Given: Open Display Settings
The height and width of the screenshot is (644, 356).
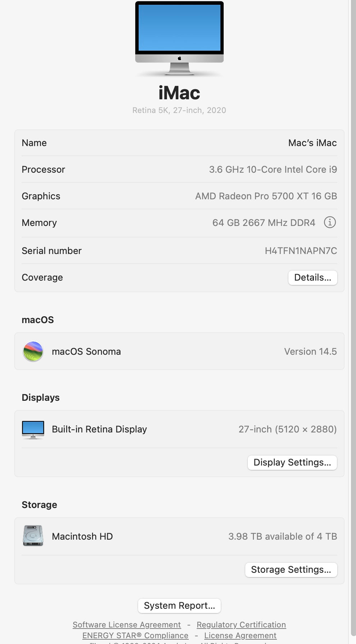Looking at the screenshot, I should coord(292,462).
